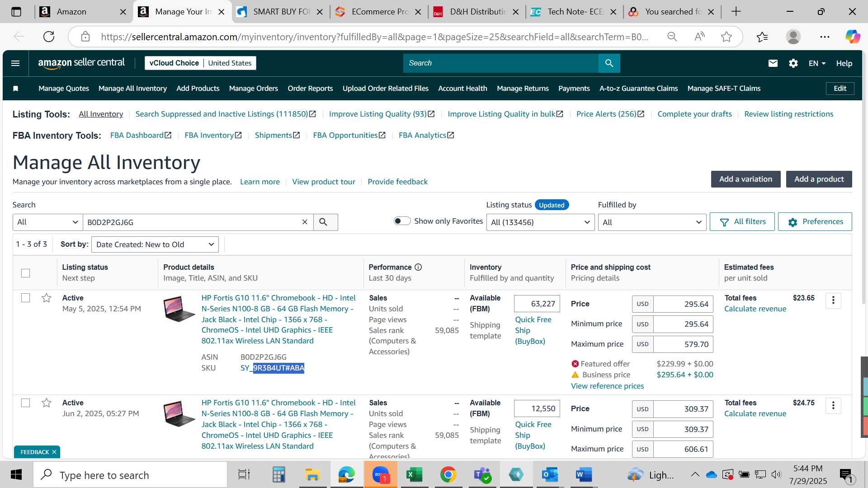The width and height of the screenshot is (868, 488).
Task: Open the EN language dropdown
Action: [x=817, y=63]
